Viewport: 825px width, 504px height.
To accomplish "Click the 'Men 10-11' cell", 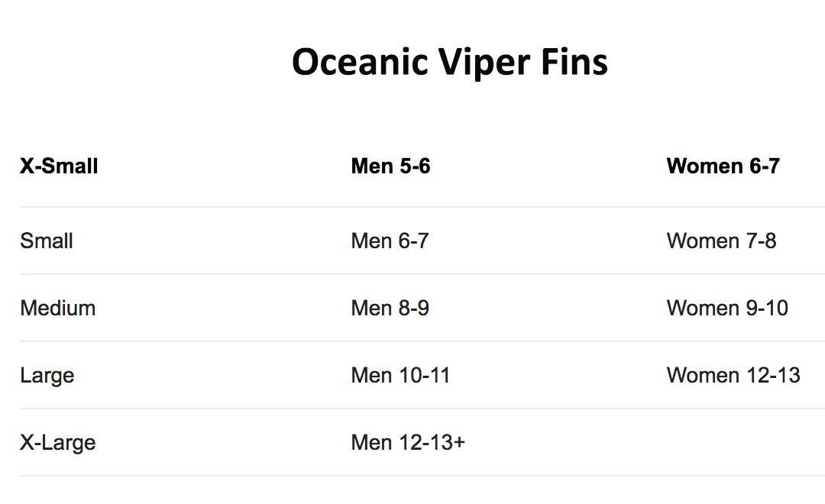I will coord(400,376).
